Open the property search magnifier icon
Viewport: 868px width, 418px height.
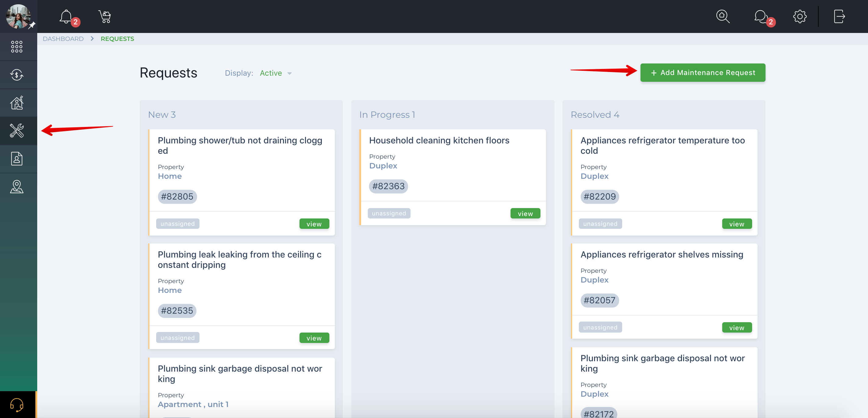pyautogui.click(x=723, y=16)
